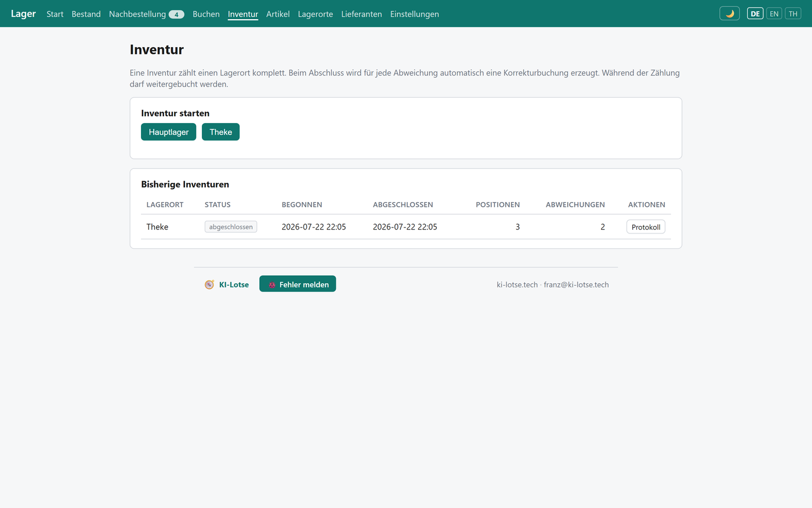Screen dimensions: 812x508
Task: Open the Protokoll of the Theke inventory
Action: [646, 227]
